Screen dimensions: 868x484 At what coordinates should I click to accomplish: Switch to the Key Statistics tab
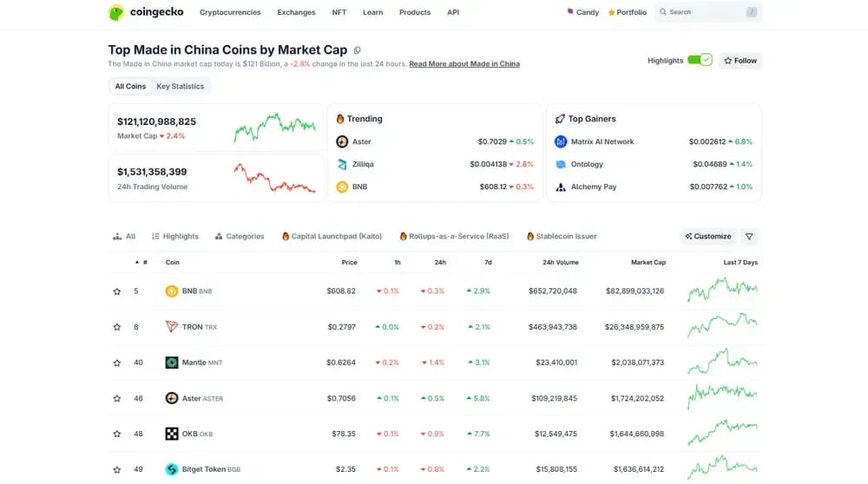click(180, 86)
